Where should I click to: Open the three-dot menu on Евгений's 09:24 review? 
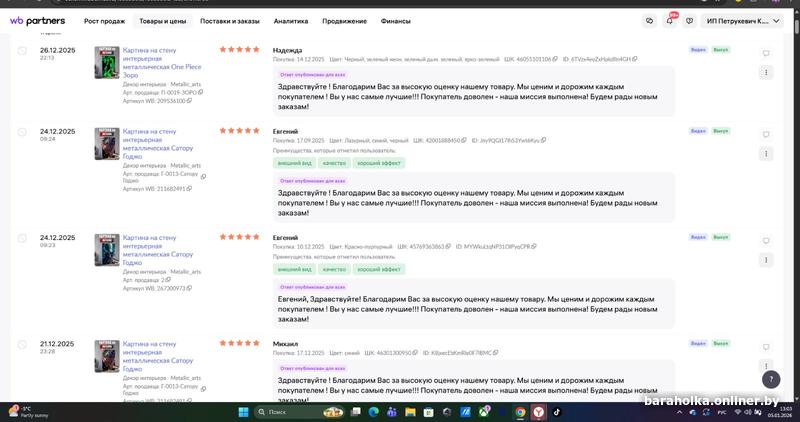click(766, 154)
